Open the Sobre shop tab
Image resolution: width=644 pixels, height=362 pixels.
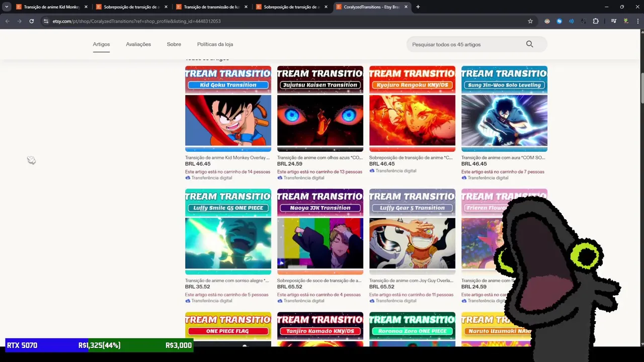(x=174, y=44)
